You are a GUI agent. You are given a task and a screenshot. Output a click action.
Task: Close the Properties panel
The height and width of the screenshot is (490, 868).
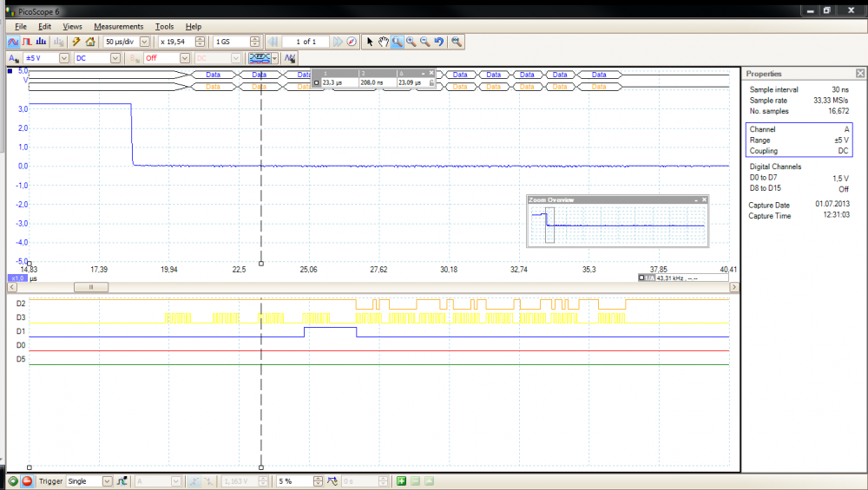[859, 74]
